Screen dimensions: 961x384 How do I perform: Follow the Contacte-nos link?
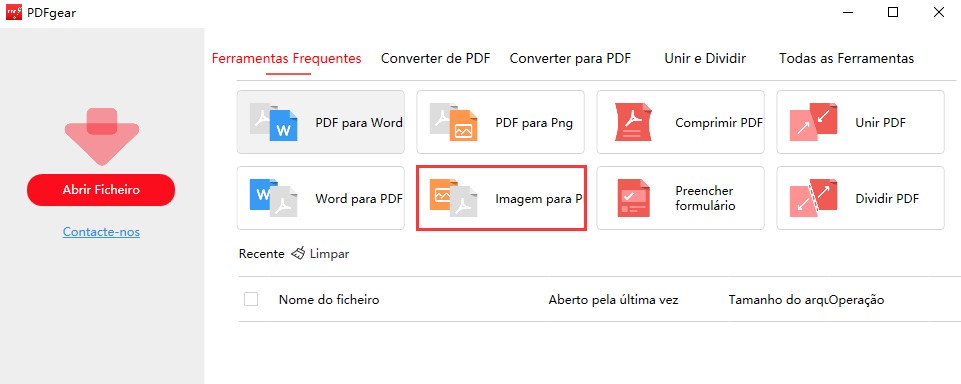pos(101,232)
